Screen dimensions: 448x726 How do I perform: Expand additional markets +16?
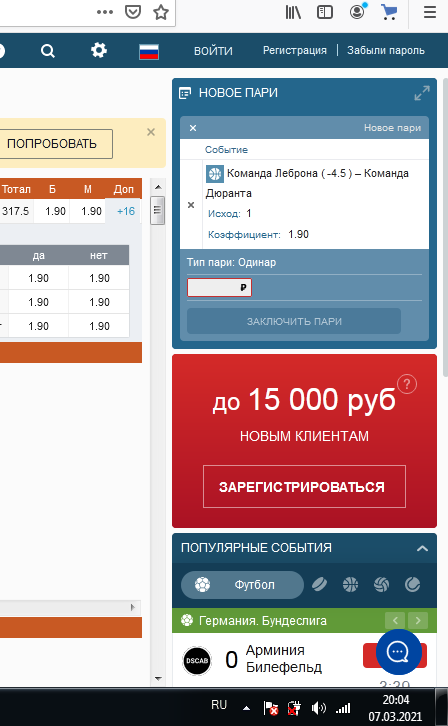[125, 211]
